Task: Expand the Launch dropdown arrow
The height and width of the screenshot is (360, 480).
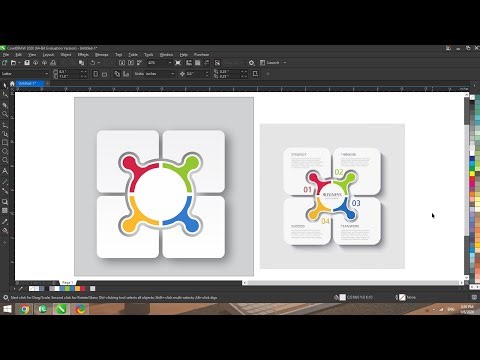Action: tap(285, 63)
